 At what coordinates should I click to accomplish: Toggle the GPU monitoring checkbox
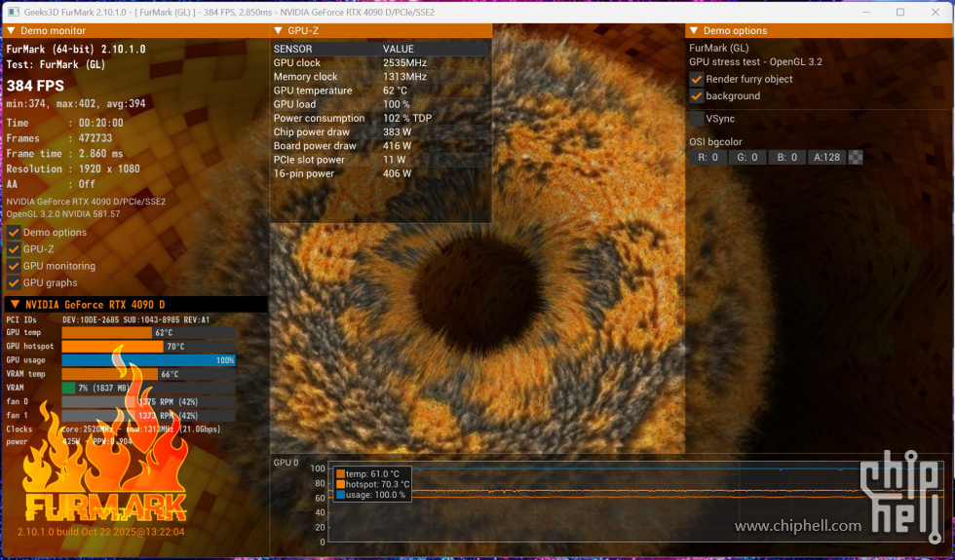[x=14, y=266]
